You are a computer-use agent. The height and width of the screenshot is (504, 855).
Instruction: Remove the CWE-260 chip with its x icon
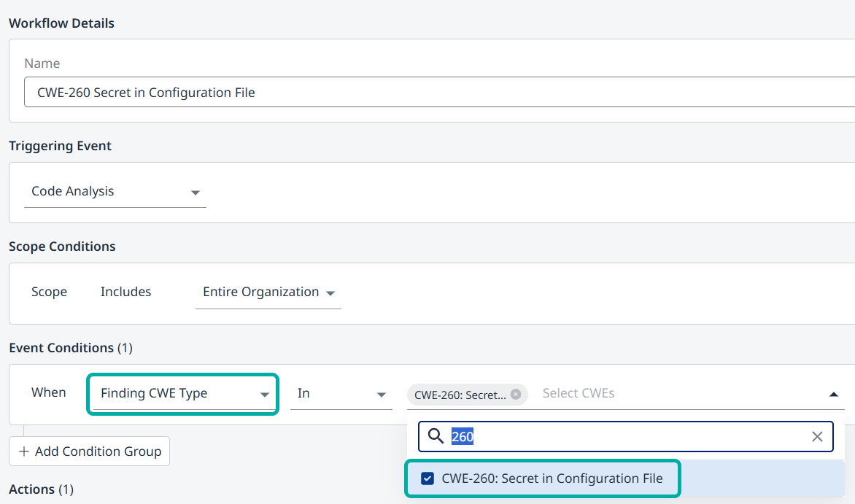tap(516, 394)
